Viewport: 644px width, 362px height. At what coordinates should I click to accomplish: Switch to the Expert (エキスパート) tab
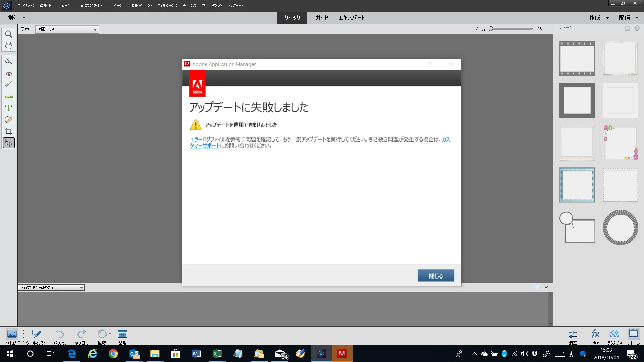pyautogui.click(x=351, y=18)
